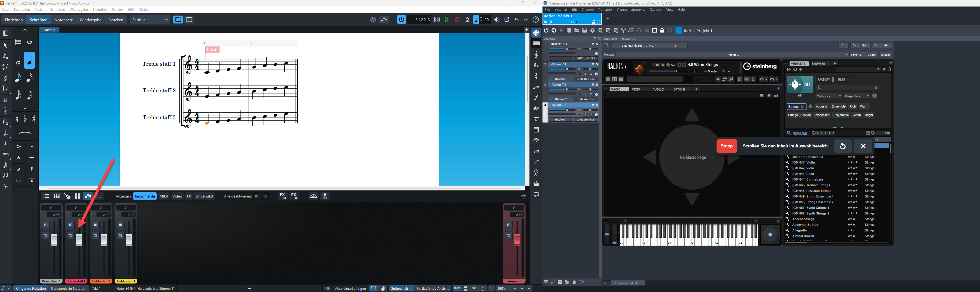Viewport: 980px width, 292px height.
Task: Switch to Wiedergabe mode tab
Action: click(91, 20)
